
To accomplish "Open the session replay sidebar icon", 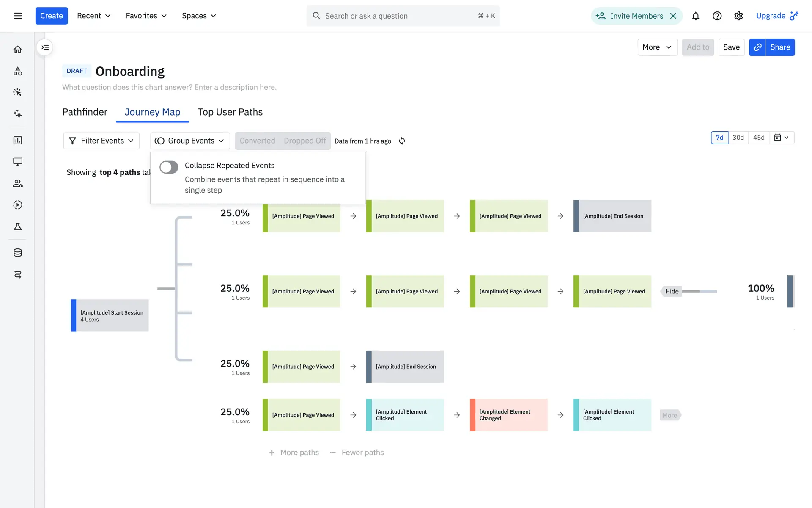I will coord(18,205).
